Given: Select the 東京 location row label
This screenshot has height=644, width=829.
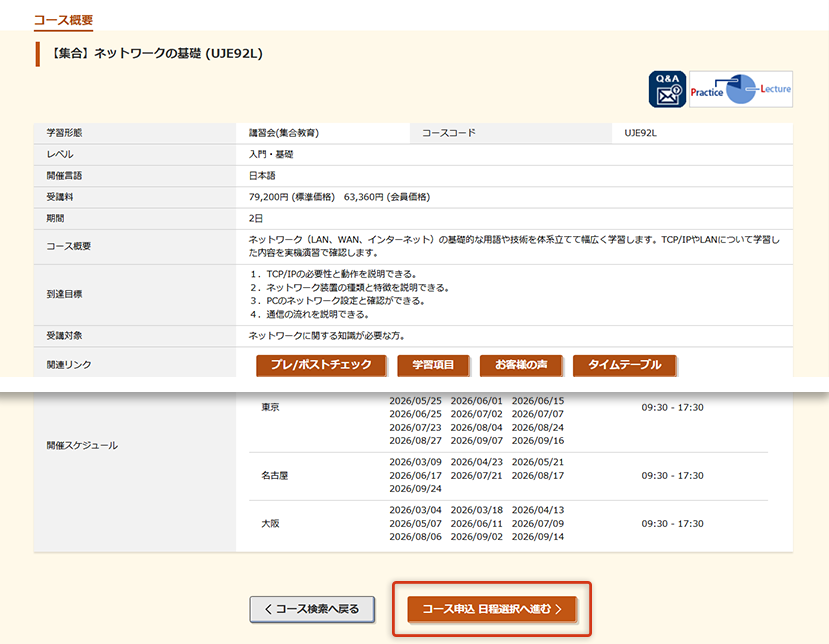Looking at the screenshot, I should (270, 408).
